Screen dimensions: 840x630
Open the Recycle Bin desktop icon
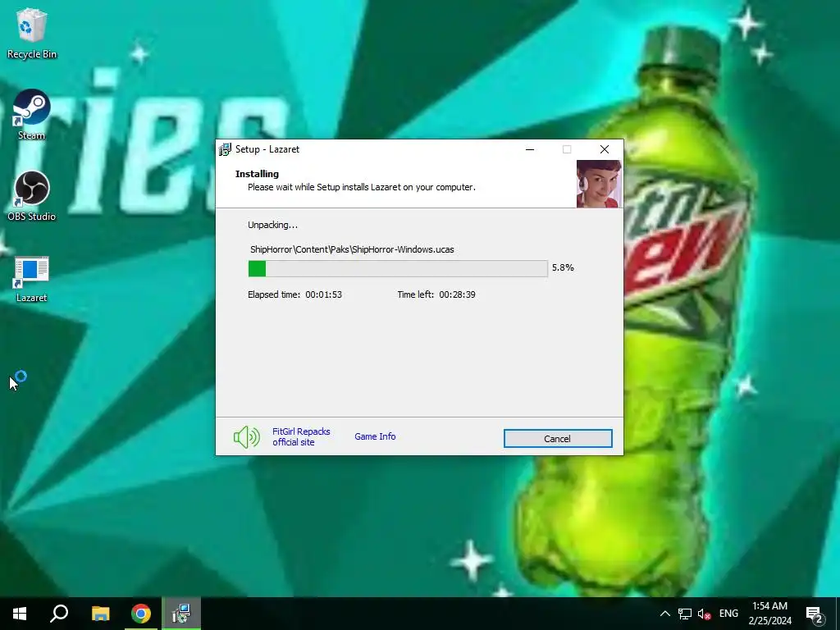31,33
